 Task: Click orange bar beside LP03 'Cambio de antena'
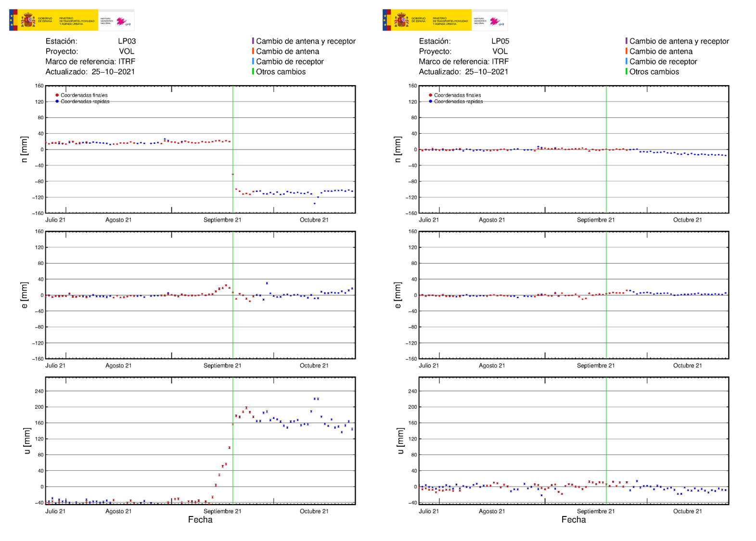pyautogui.click(x=253, y=51)
